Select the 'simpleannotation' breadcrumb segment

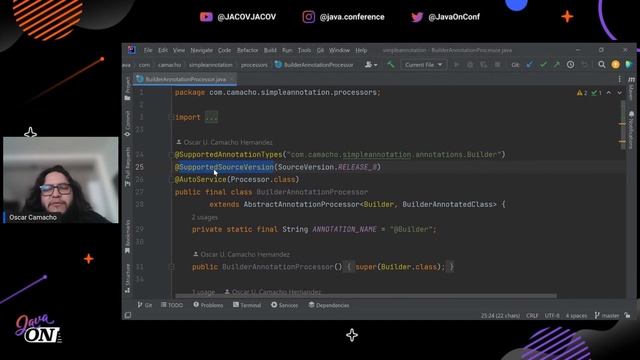click(x=211, y=65)
